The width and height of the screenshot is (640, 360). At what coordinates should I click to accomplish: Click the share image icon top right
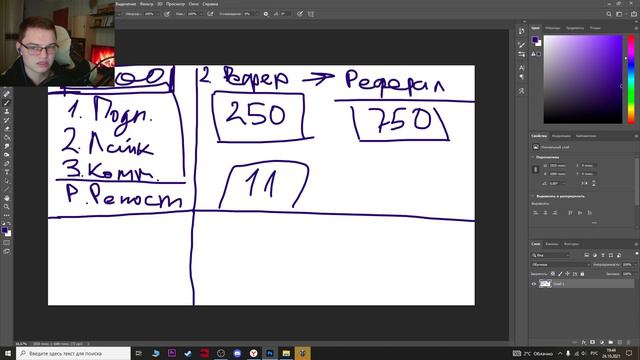pos(633,14)
